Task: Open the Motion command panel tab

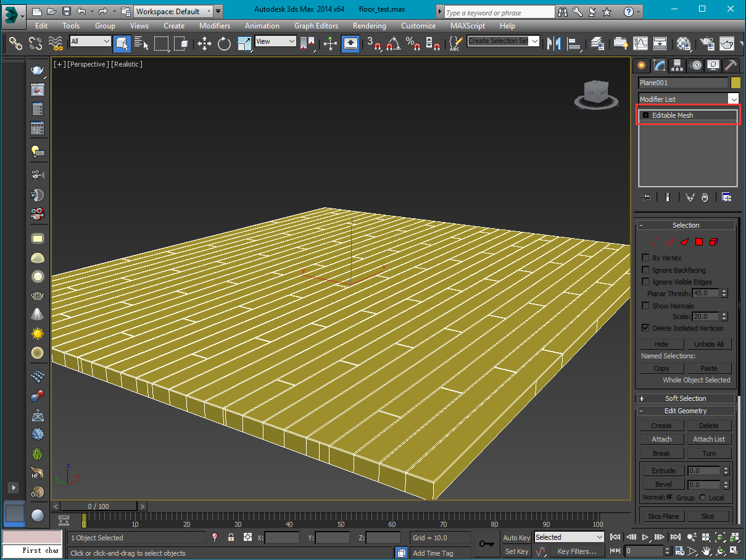Action: pos(695,65)
